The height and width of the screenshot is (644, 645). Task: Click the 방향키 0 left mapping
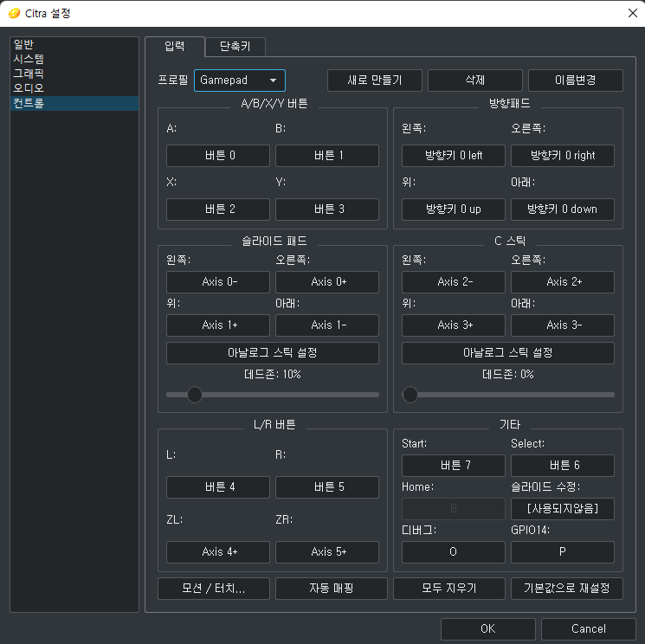[454, 156]
